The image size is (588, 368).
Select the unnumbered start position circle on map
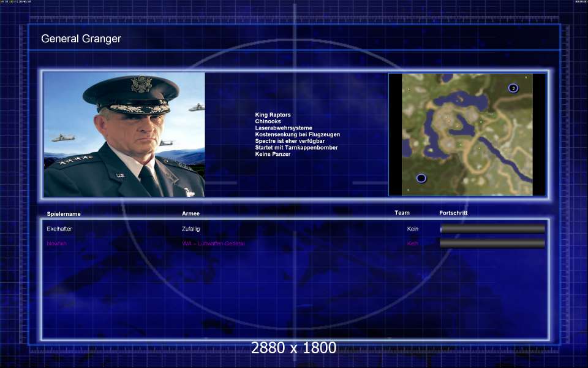tap(421, 178)
